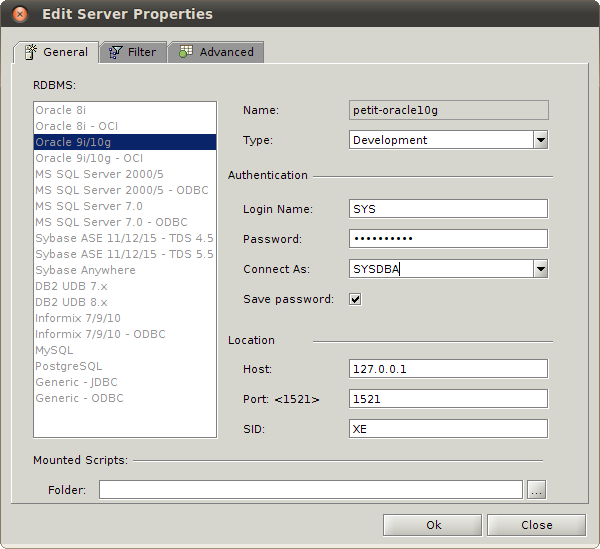Click the Mounted Scripts Folder field
This screenshot has height=549, width=600.
pos(311,490)
